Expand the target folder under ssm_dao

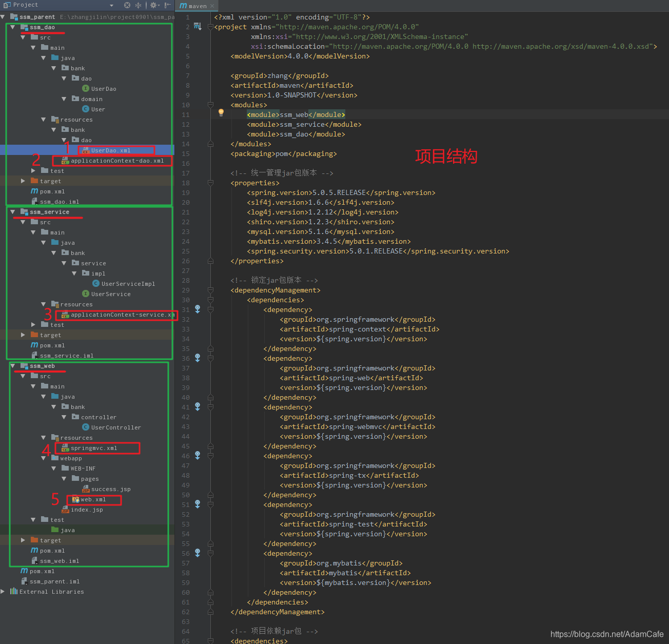(23, 181)
